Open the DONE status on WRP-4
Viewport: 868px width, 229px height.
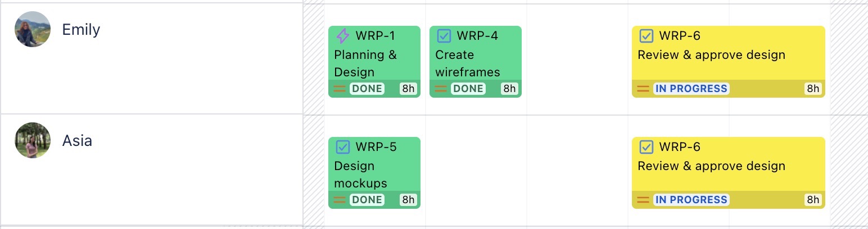point(468,89)
